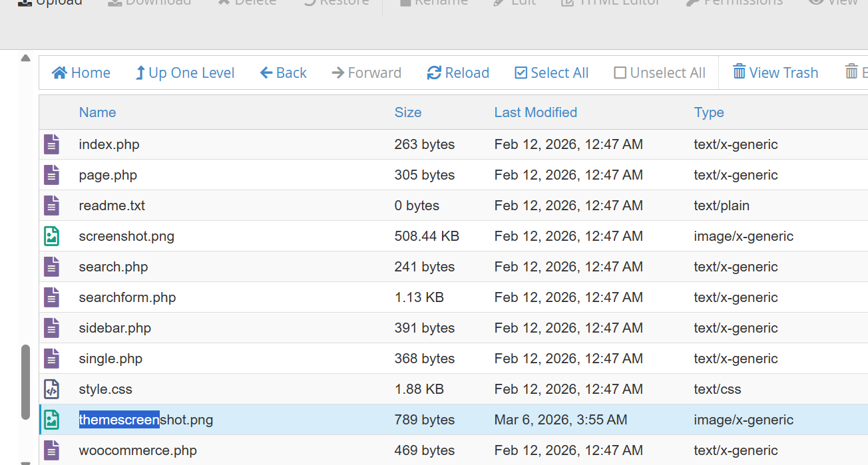Click the left pane vertical scrollbar thumb
The width and height of the screenshot is (868, 465).
(x=25, y=382)
